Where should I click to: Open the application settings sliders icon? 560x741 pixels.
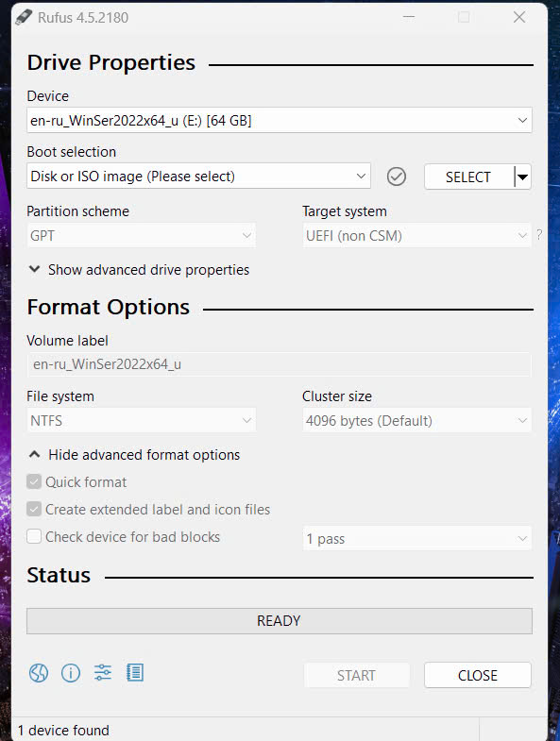point(103,672)
